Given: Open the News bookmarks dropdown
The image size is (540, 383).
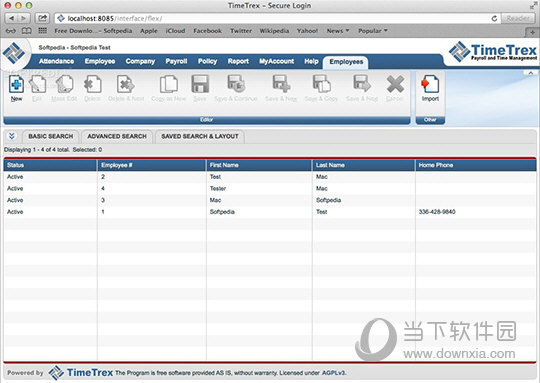Looking at the screenshot, I should click(338, 31).
